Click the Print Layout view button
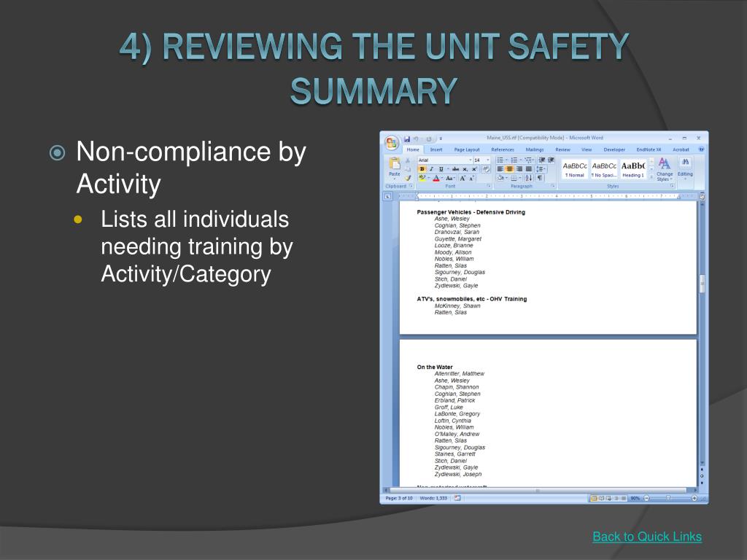747x560 pixels. (x=594, y=498)
